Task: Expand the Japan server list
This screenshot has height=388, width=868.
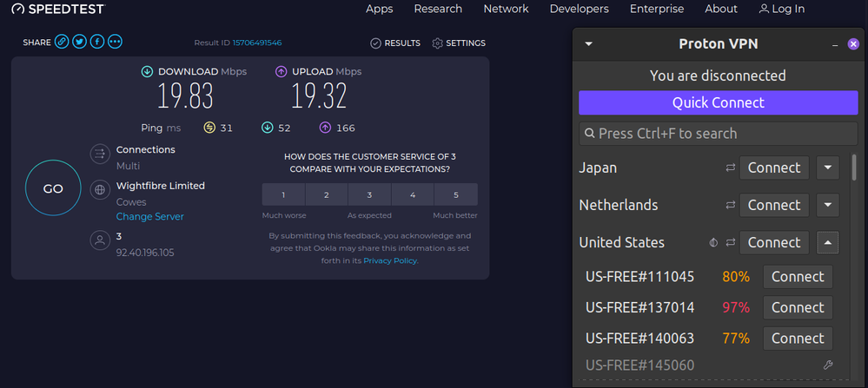Action: click(829, 168)
